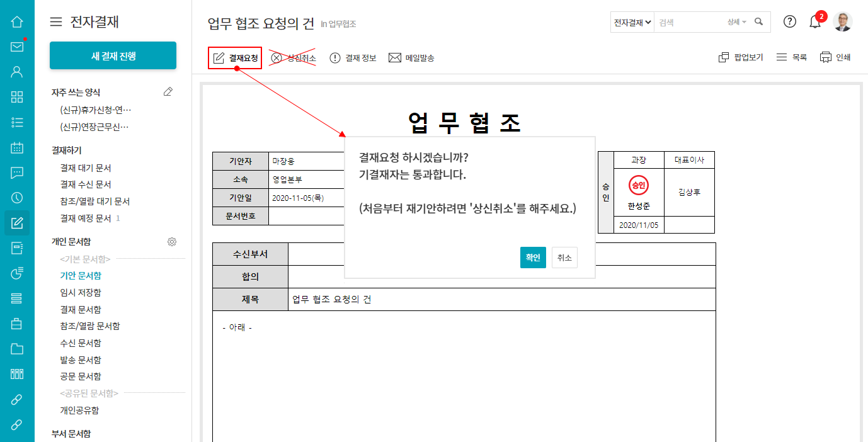Click the home icon in the left sidebar
Image resolution: width=868 pixels, height=442 pixels.
pyautogui.click(x=17, y=22)
